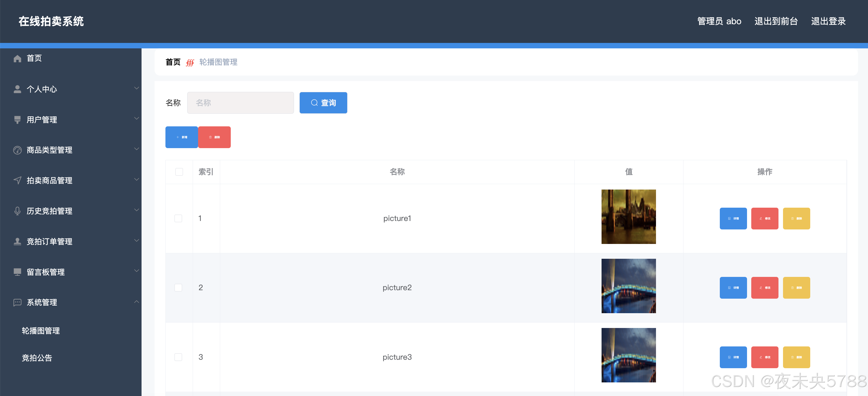Click the microphone icon next to 历史竞拍管理
This screenshot has width=868, height=396.
coord(17,211)
